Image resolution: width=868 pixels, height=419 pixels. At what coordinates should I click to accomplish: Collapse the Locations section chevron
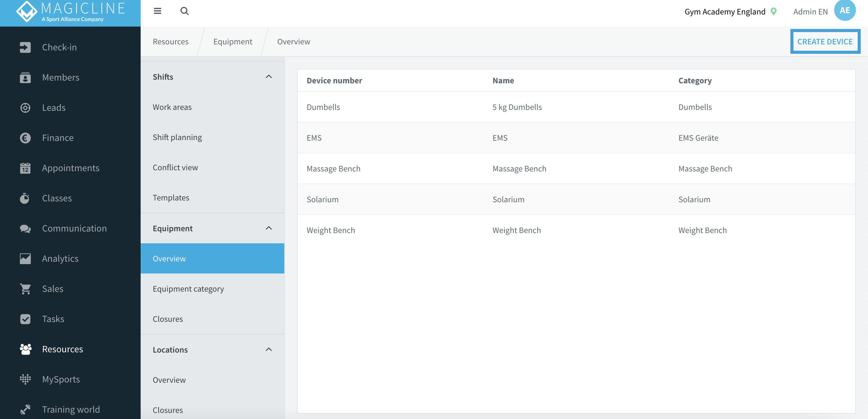(269, 350)
